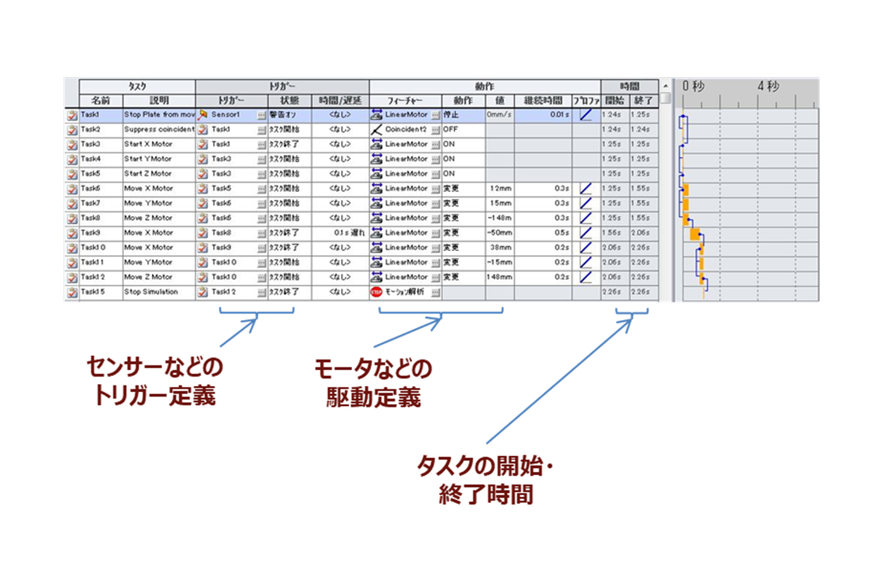This screenshot has width=883, height=588.
Task: Click the 停止 action cell in Task1 row
Action: pyautogui.click(x=463, y=115)
